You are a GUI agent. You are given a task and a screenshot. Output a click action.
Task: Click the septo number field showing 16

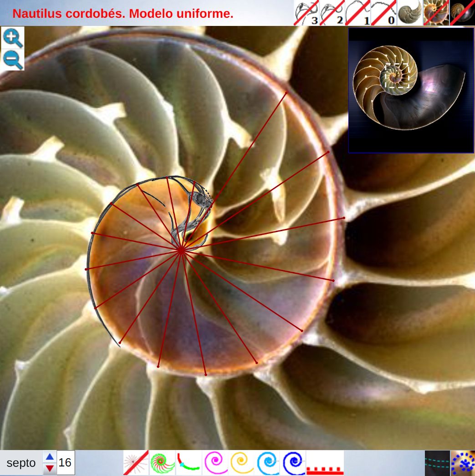(x=65, y=463)
